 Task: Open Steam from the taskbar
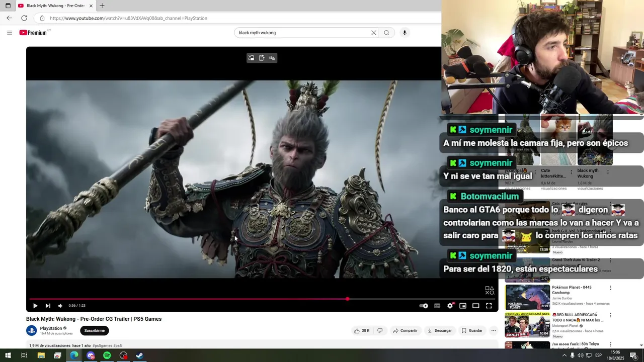(139, 355)
